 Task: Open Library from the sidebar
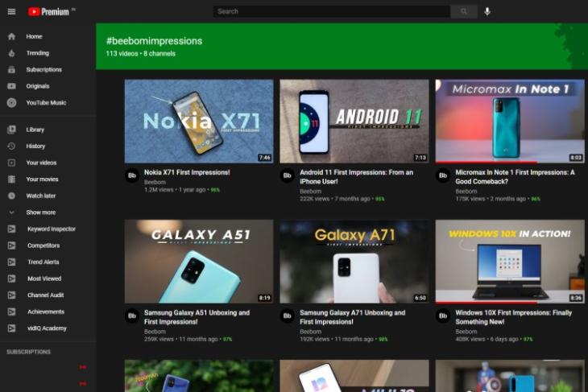(35, 130)
